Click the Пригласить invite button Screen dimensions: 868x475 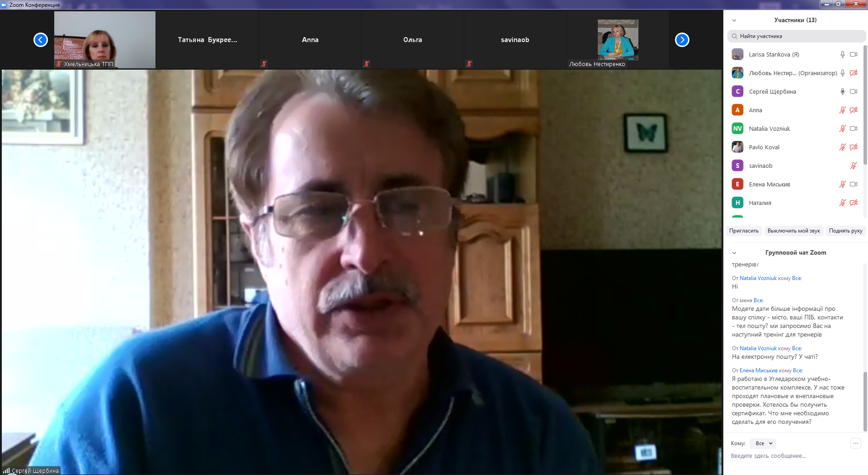744,231
